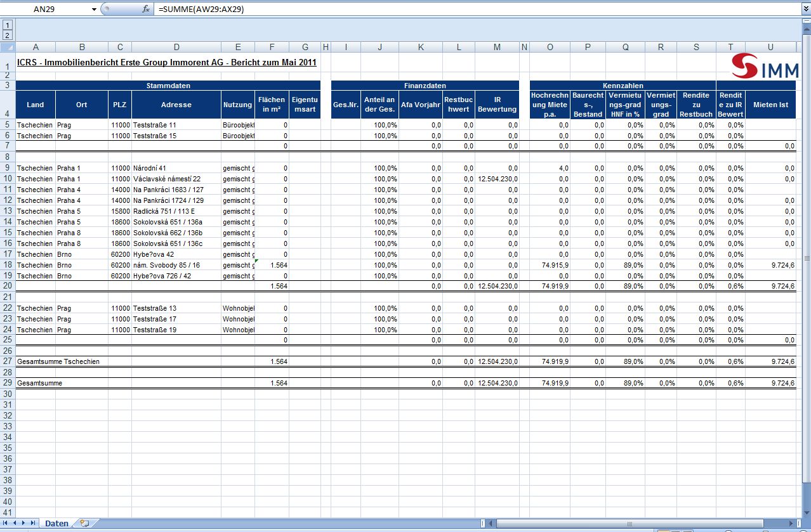Open the Insert Function (fx) dialog
This screenshot has width=811, height=532.
tap(146, 9)
